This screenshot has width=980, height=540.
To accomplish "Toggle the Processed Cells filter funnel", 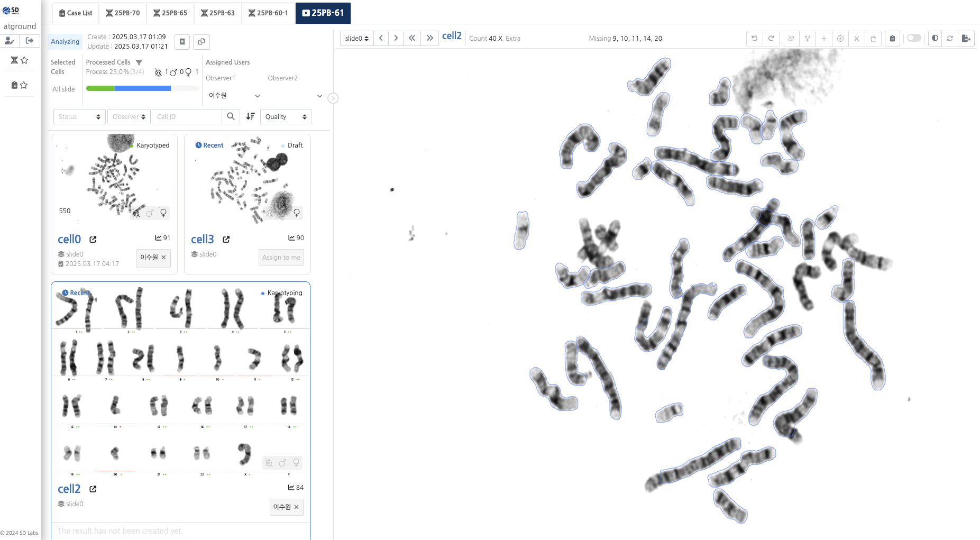I will [x=139, y=62].
